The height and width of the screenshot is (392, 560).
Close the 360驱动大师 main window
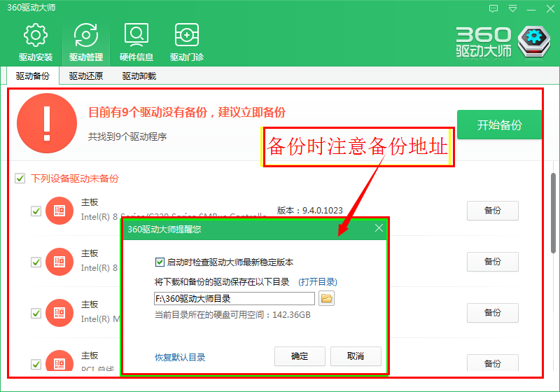[550, 8]
